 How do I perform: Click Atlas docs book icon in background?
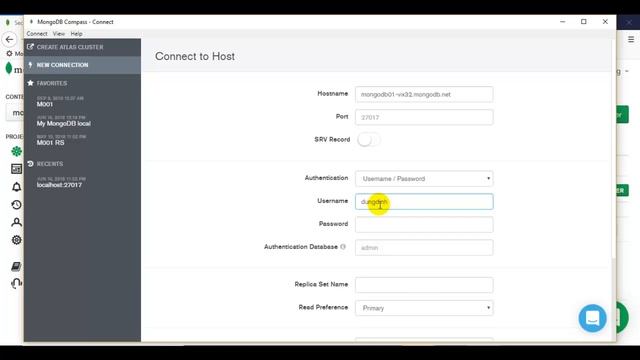click(16, 267)
